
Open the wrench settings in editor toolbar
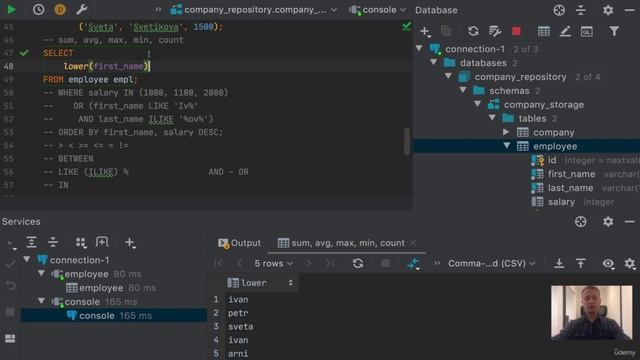(x=82, y=9)
